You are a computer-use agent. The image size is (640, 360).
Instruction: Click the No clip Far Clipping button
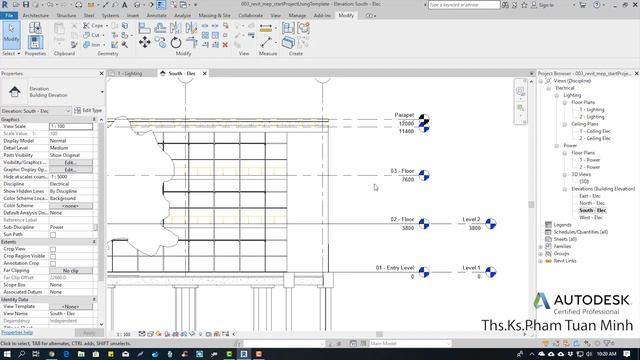[71, 271]
